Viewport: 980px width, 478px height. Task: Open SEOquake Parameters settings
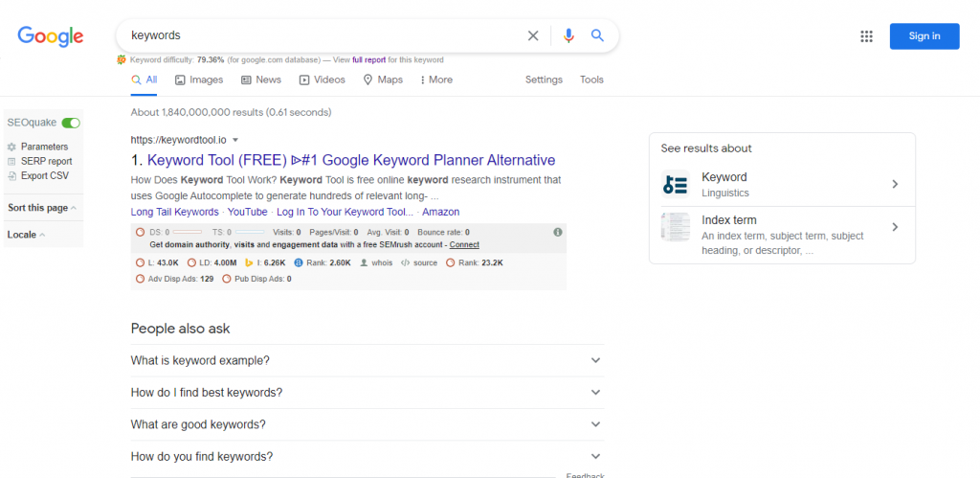[x=37, y=147]
